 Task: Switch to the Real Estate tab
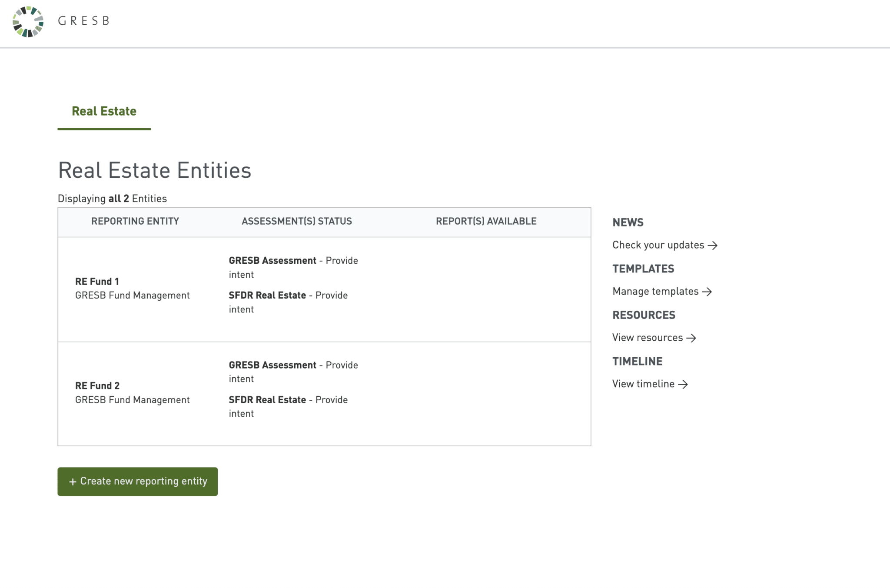[x=104, y=111]
